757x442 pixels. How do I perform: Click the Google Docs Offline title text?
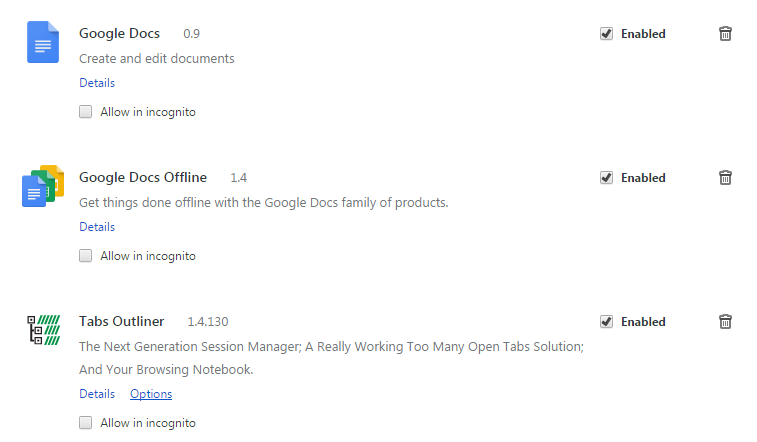(143, 178)
